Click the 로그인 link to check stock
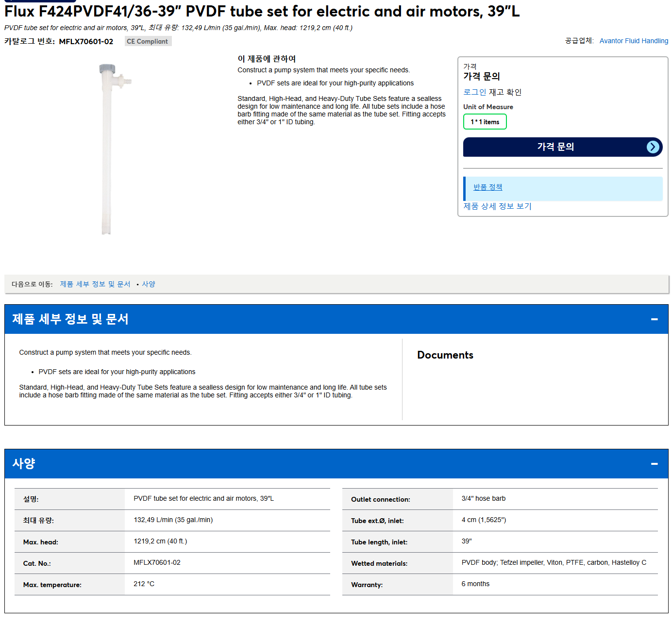 474,92
